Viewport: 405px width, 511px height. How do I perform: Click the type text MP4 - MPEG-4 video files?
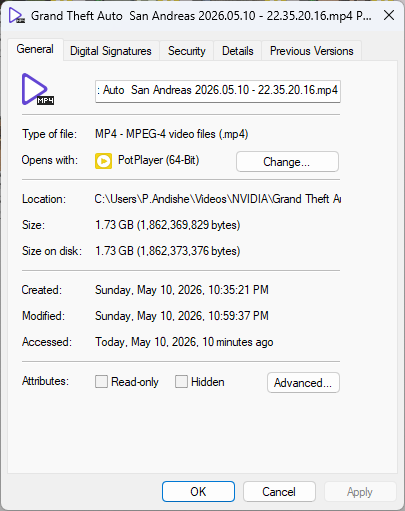point(171,134)
